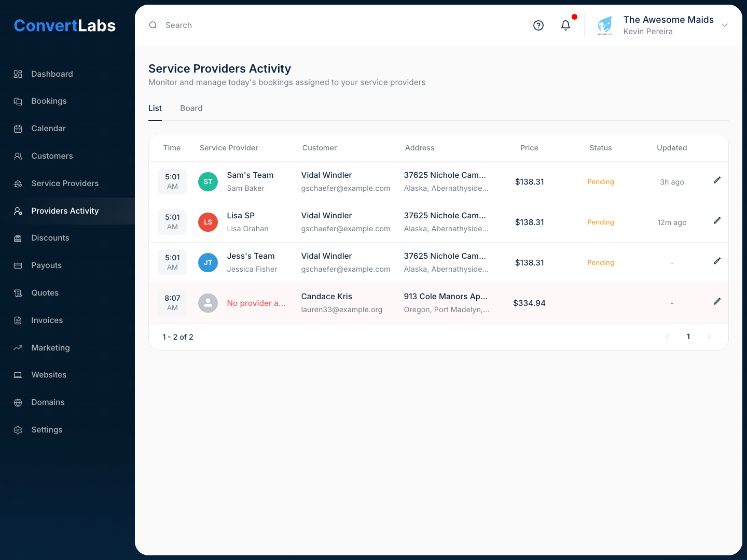
Task: Select the List tab
Action: pyautogui.click(x=155, y=108)
